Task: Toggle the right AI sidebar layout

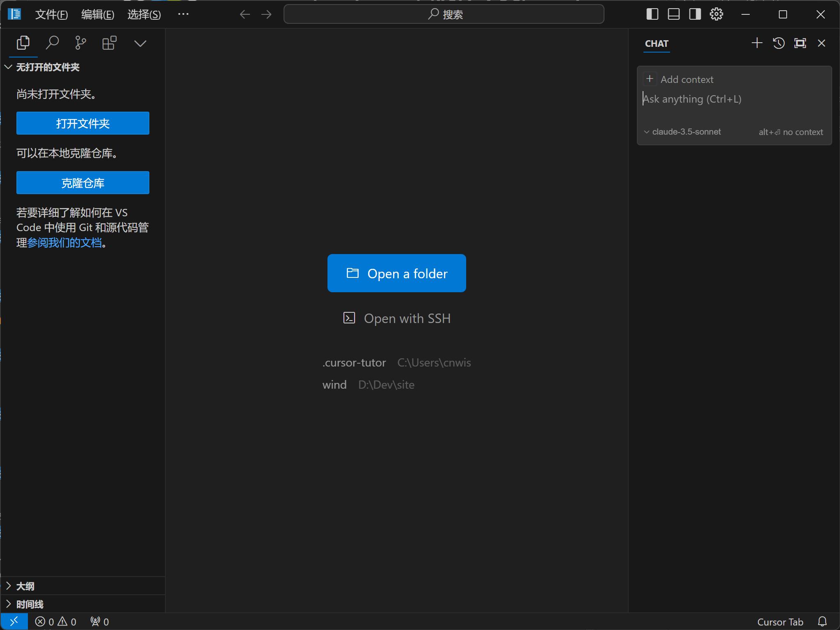Action: [695, 14]
